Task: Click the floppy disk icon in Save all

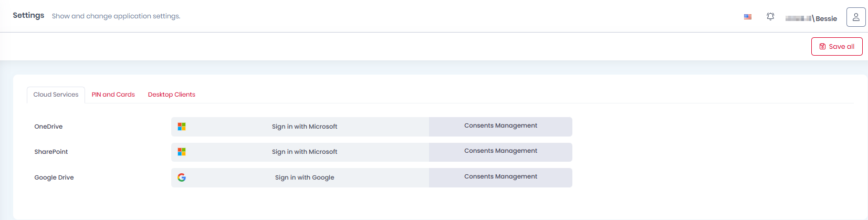Action: (x=823, y=47)
